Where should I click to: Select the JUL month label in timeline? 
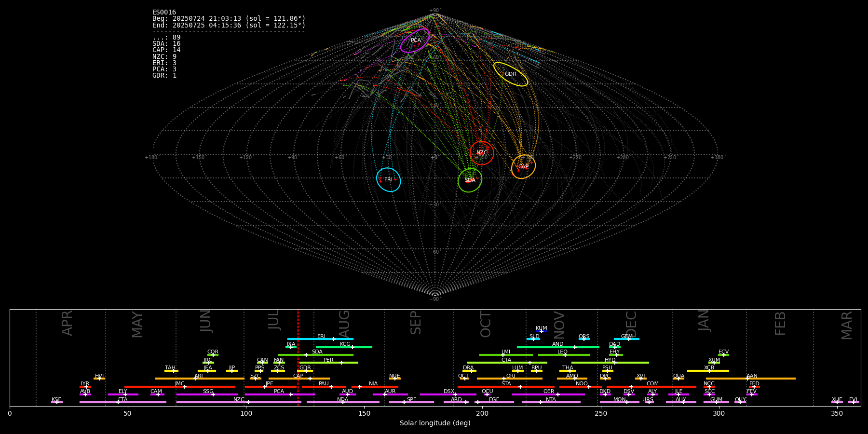click(x=274, y=319)
